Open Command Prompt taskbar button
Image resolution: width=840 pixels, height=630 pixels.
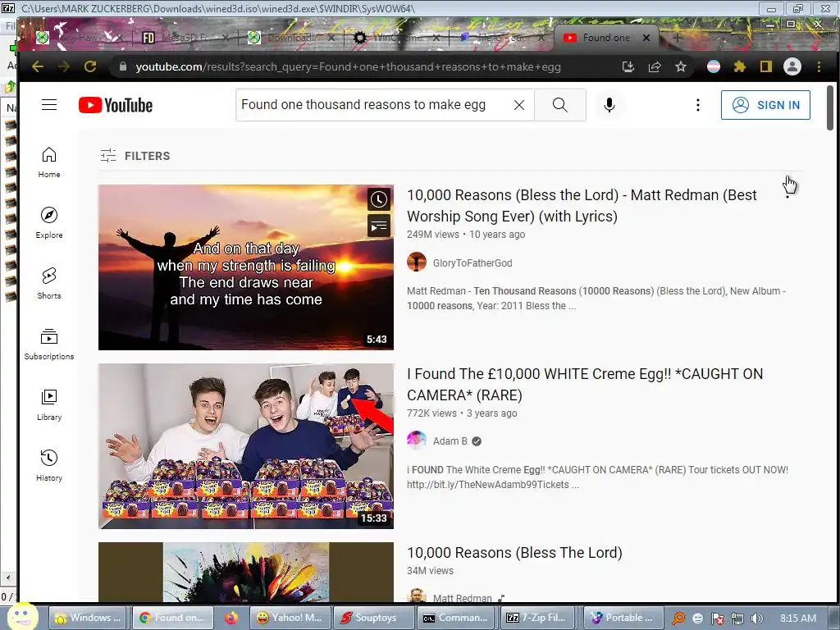(456, 618)
